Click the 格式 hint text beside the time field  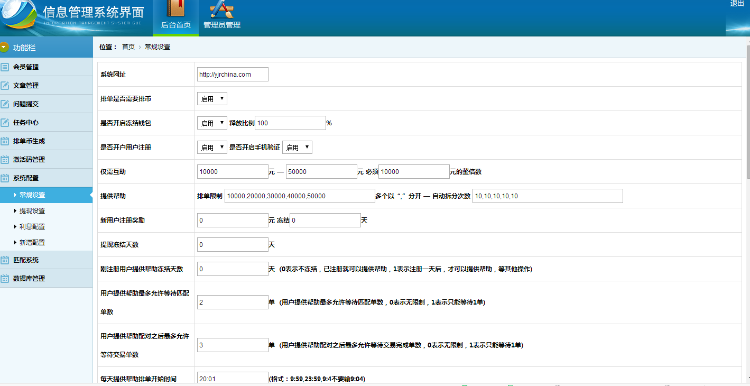pyautogui.click(x=317, y=379)
